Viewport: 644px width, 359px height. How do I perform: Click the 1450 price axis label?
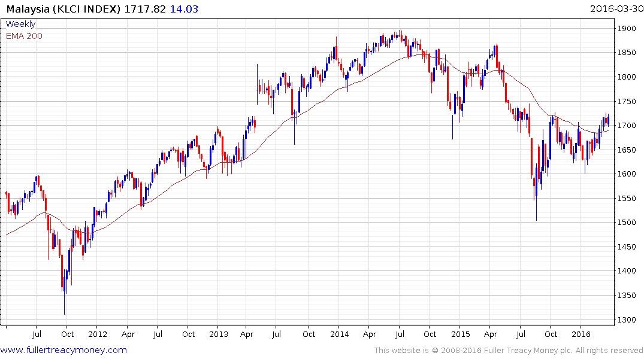[627, 247]
